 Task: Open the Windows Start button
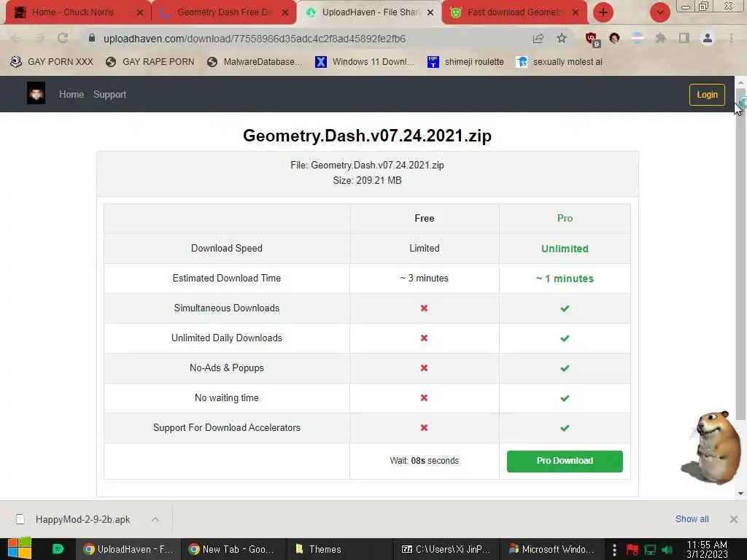click(20, 548)
